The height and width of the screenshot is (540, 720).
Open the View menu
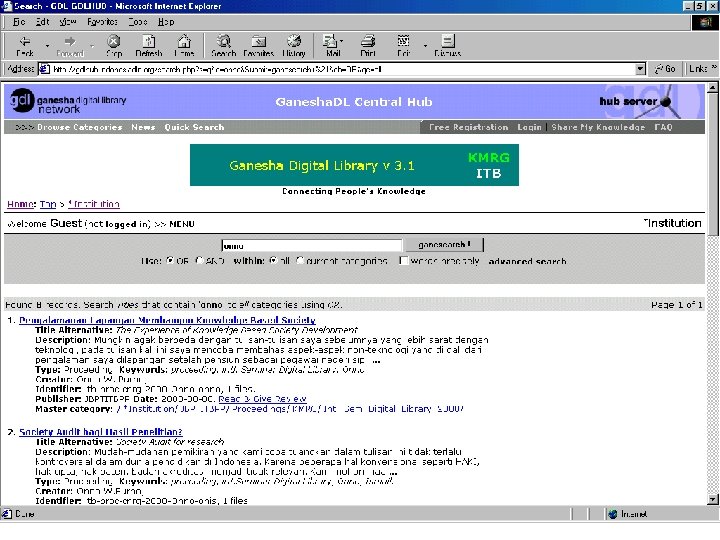point(68,22)
